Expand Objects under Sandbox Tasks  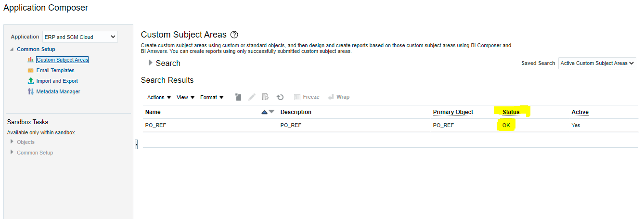12,142
